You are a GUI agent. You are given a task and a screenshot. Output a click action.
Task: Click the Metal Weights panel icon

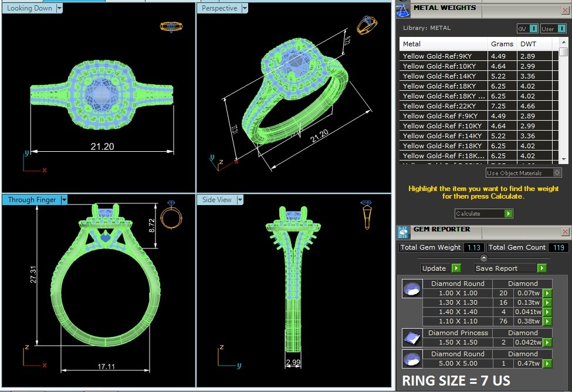(402, 10)
